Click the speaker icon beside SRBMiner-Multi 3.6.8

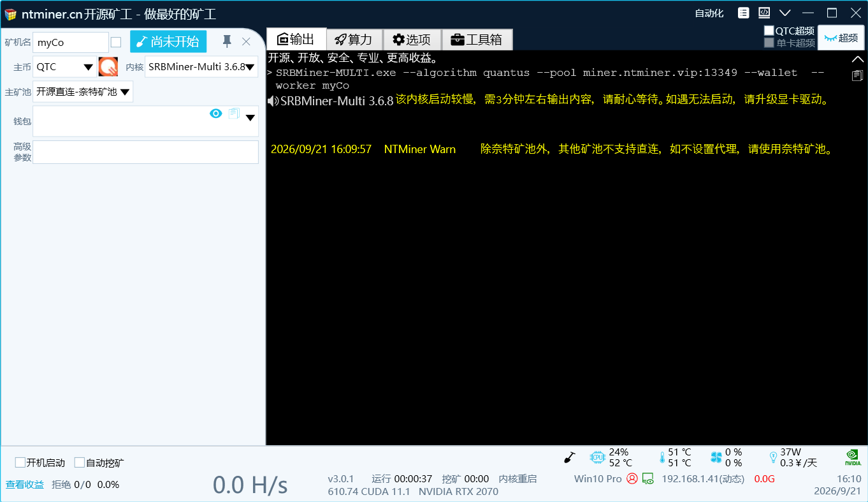click(273, 101)
